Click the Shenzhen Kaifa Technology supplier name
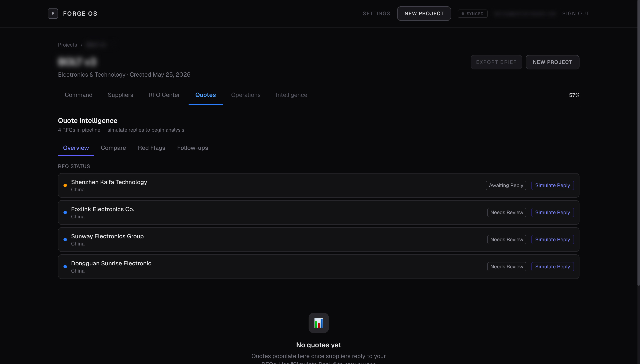Screen dimensions: 640x364 tap(109, 182)
